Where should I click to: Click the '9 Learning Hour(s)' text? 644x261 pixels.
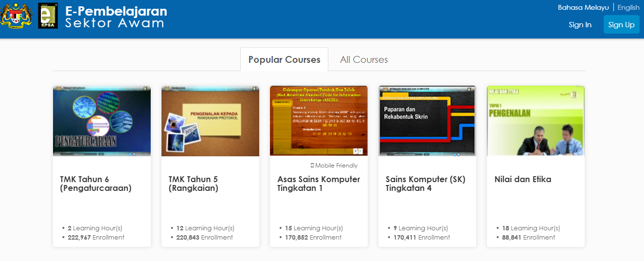click(421, 228)
